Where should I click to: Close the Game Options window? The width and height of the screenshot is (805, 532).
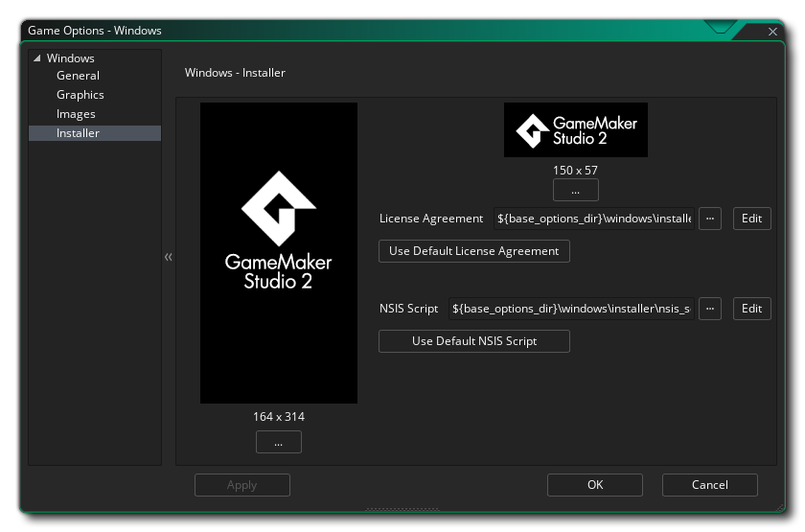point(772,32)
